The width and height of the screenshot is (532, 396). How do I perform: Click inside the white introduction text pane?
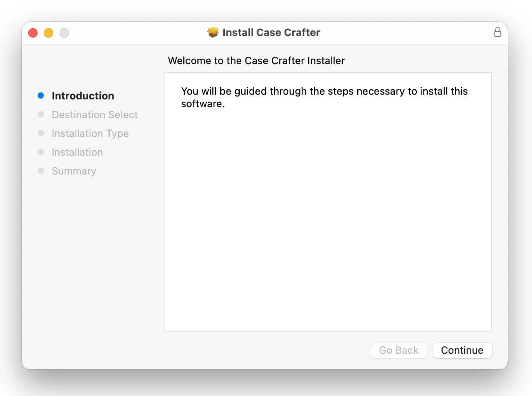(328, 215)
